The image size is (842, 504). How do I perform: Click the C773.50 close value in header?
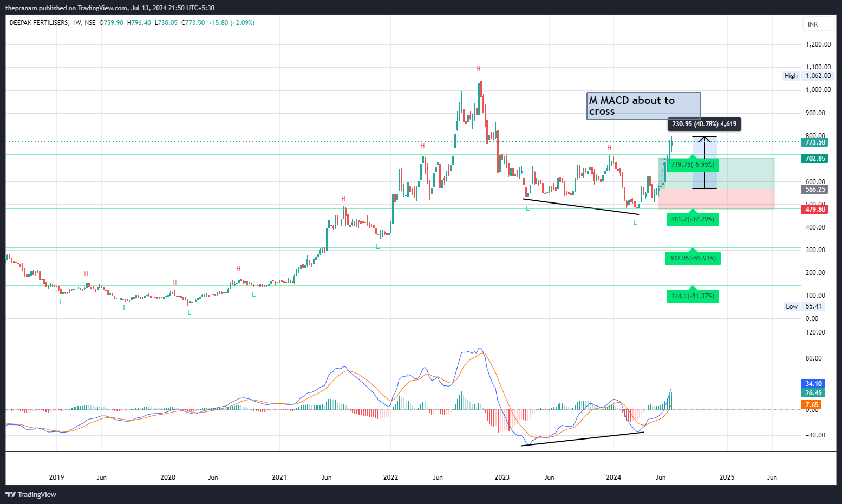pos(193,23)
